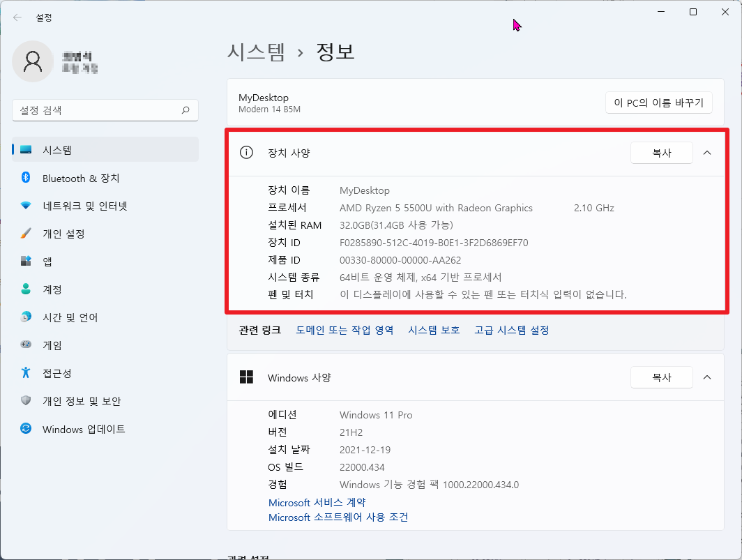Screen dimensions: 742x560
Task: Click the info icon beside 장치 사양
Action: [247, 153]
